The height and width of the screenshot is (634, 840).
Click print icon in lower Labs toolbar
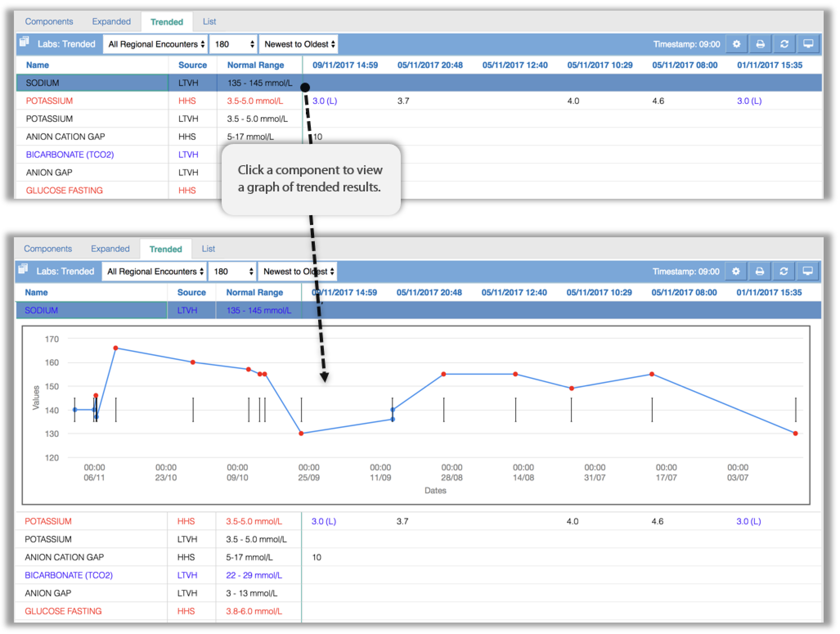[759, 272]
